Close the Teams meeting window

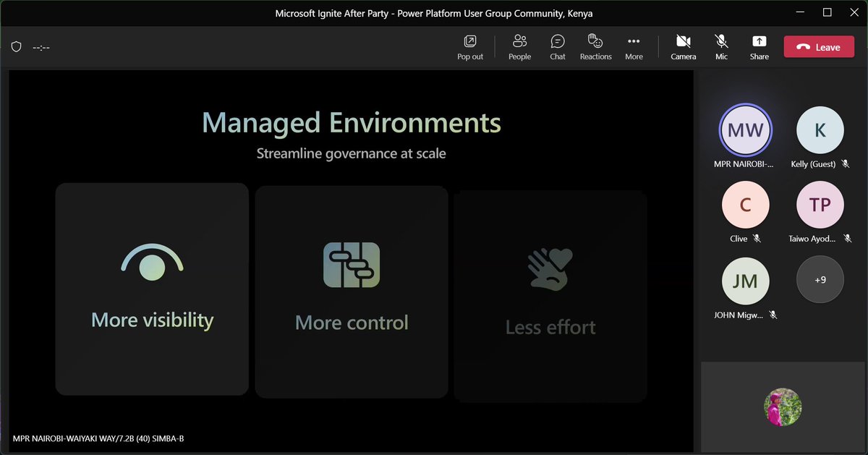pyautogui.click(x=853, y=12)
